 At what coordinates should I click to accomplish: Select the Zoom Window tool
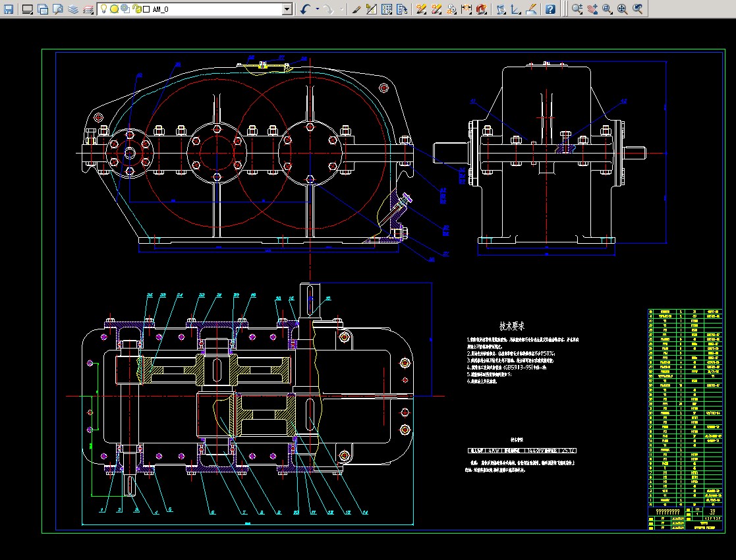[x=607, y=9]
